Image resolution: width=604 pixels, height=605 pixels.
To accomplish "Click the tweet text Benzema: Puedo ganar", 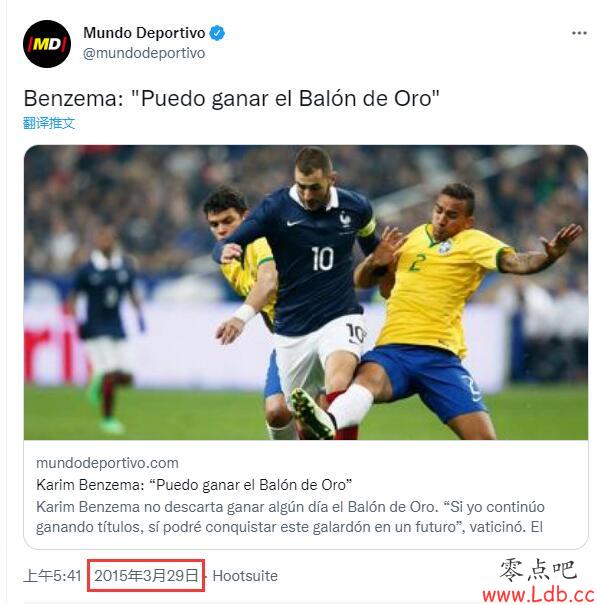I will [232, 98].
